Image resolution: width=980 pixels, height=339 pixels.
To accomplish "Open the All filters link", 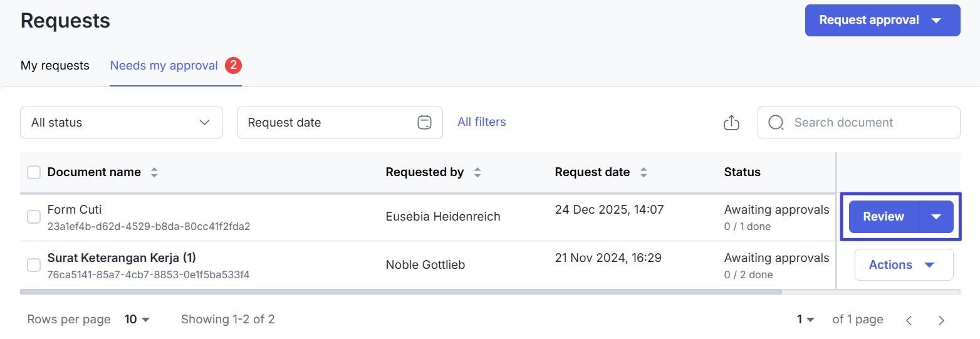I will tap(481, 122).
